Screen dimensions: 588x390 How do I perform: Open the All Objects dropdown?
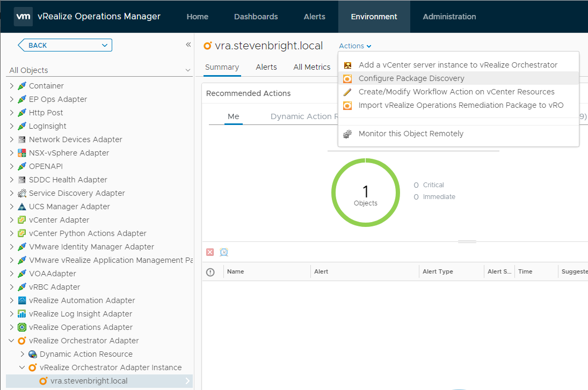coord(100,70)
